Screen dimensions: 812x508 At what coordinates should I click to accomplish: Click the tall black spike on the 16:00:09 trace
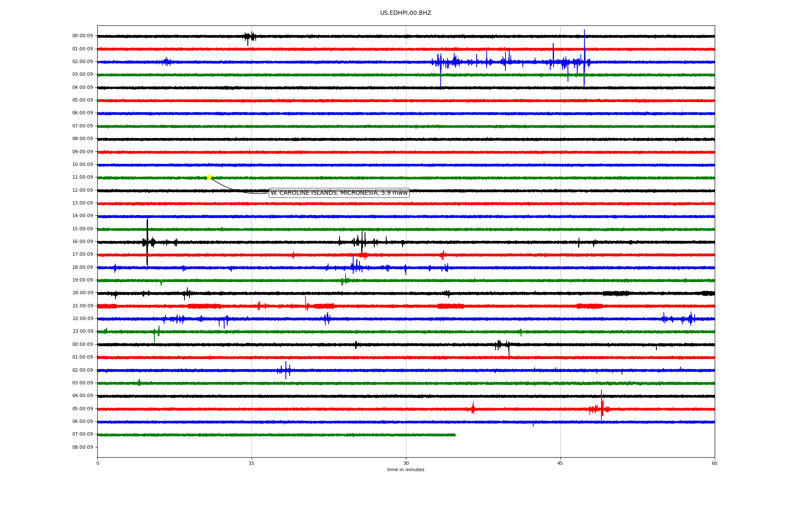tap(147, 237)
